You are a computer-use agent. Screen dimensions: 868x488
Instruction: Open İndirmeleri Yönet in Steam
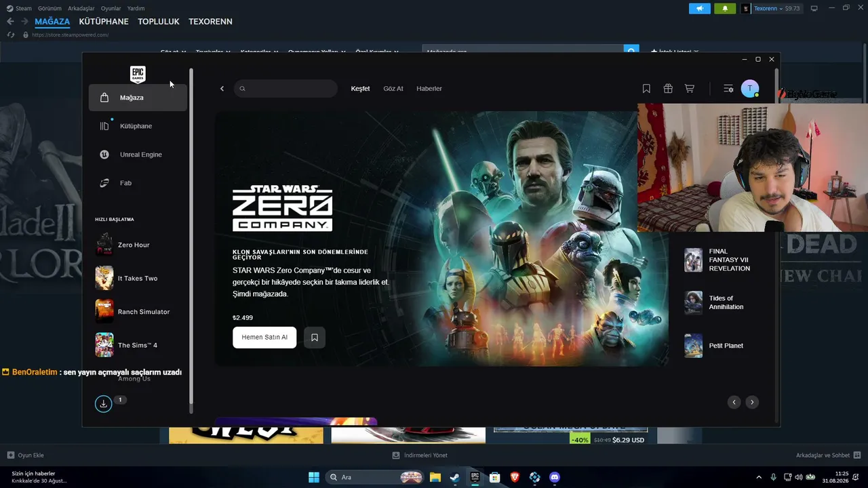coord(420,455)
